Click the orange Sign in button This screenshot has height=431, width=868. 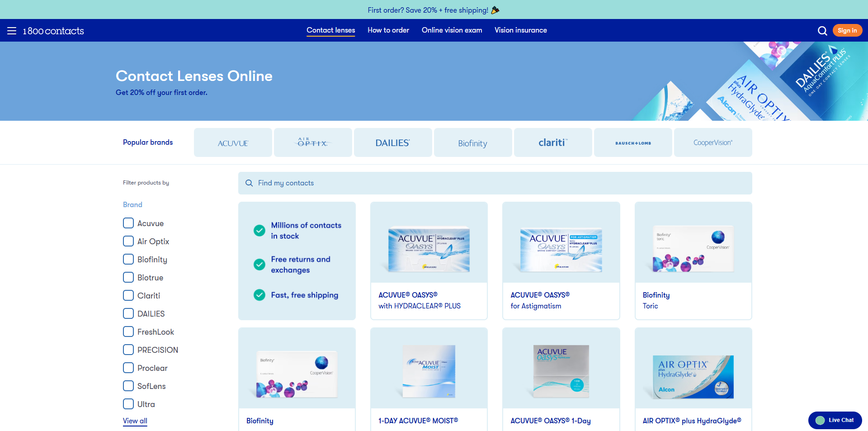tap(847, 31)
